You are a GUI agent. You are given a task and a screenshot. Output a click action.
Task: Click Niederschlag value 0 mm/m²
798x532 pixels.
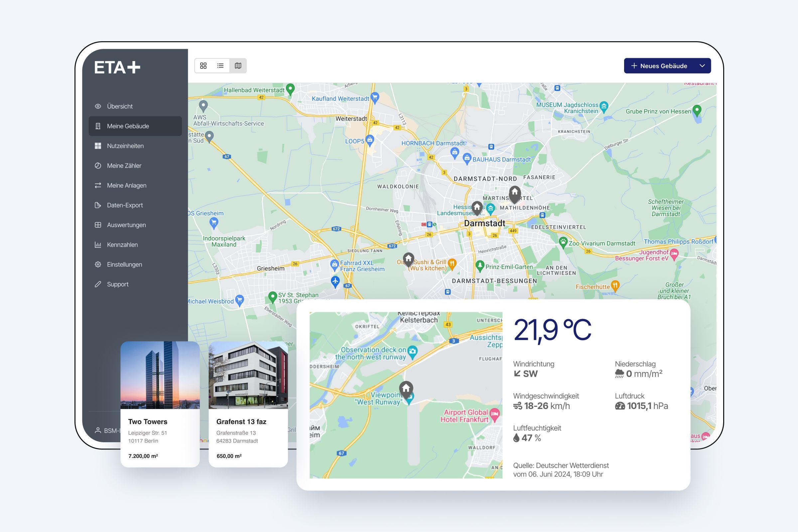[x=639, y=374]
